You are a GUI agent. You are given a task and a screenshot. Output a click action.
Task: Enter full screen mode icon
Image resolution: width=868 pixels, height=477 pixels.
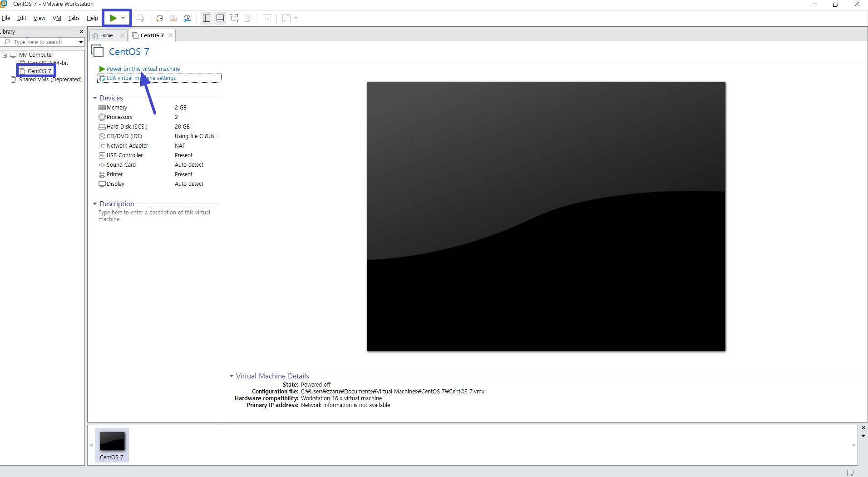click(234, 18)
